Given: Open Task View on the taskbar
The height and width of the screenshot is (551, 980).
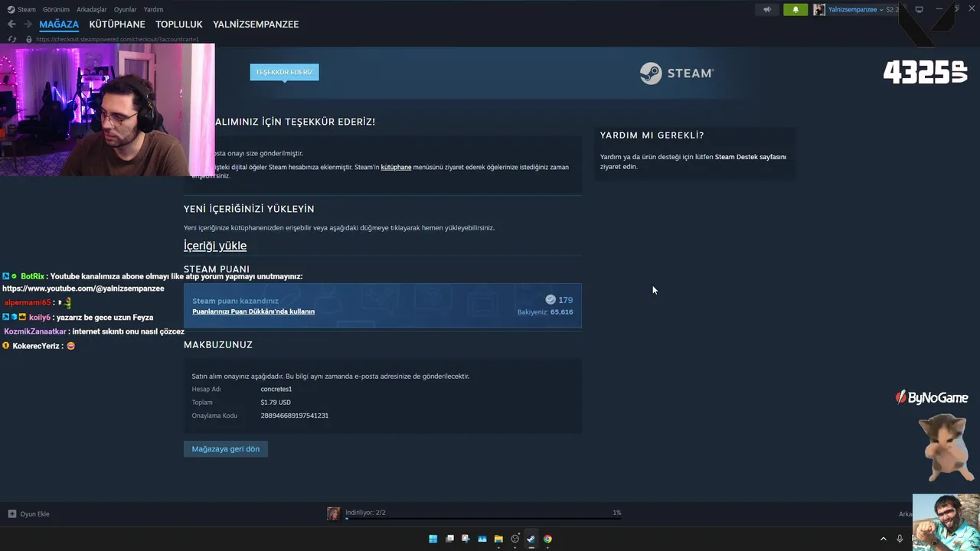Looking at the screenshot, I should (x=450, y=539).
